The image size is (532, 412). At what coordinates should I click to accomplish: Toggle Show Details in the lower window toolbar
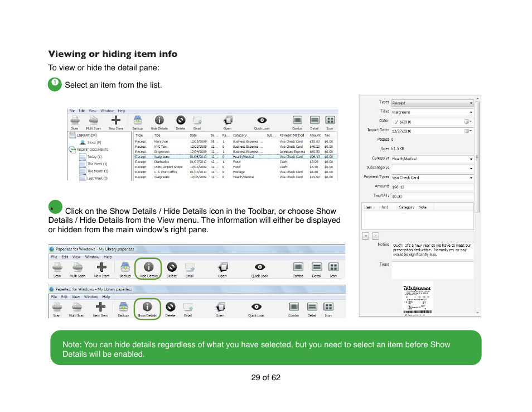pyautogui.click(x=147, y=307)
